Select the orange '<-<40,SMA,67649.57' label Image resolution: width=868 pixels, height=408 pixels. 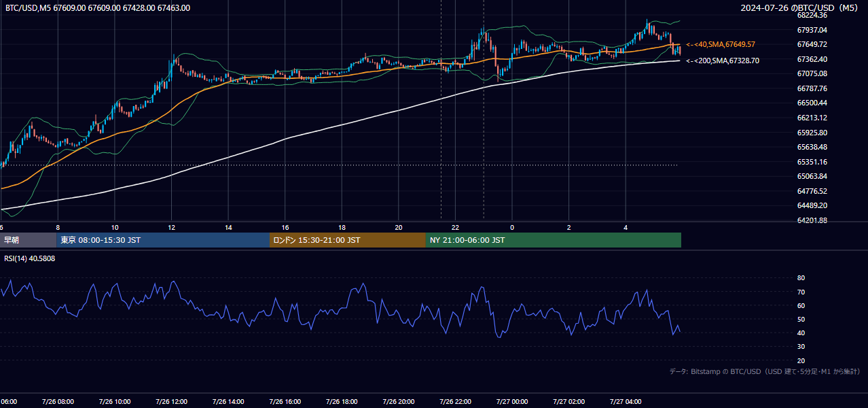[721, 44]
